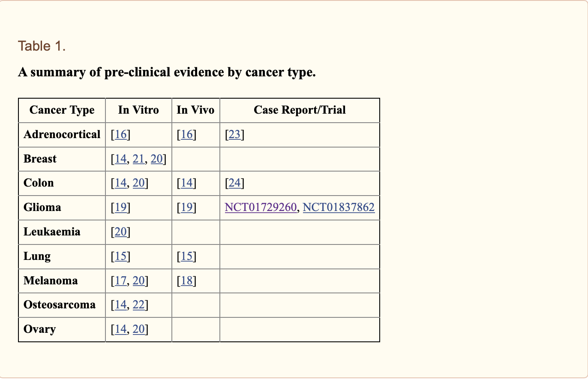Click reference 20 in the Leukaemia row
The width and height of the screenshot is (588, 380).
(x=120, y=232)
